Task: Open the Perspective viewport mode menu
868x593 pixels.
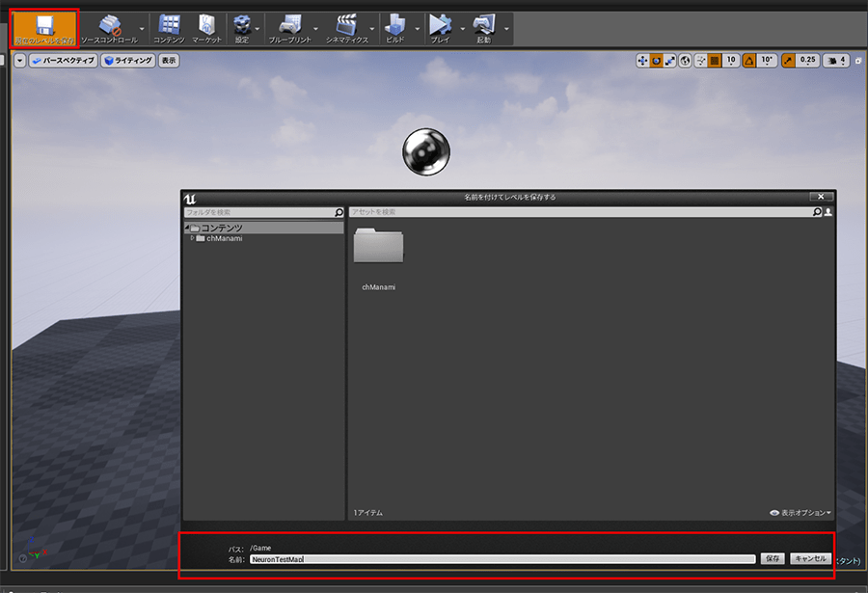Action: [63, 61]
